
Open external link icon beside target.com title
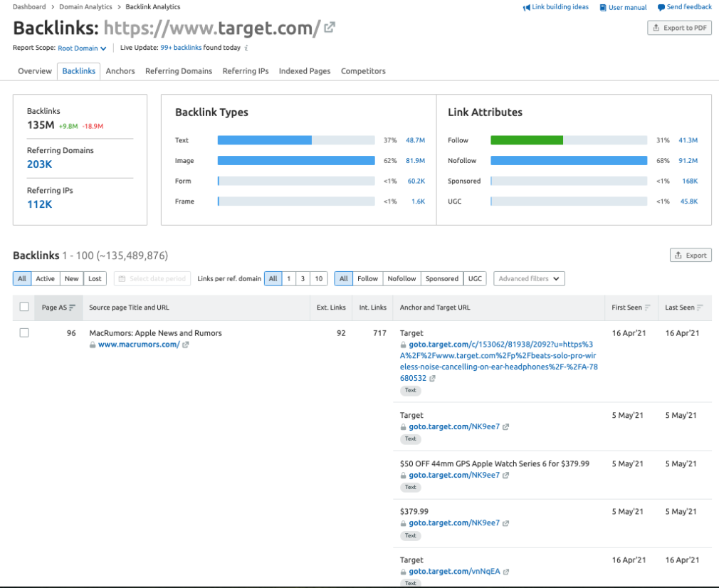329,28
